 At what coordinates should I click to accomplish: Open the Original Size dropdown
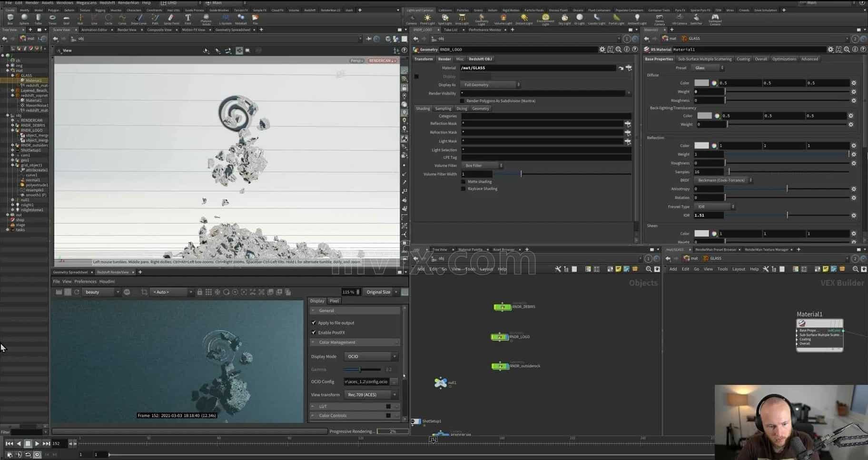381,292
